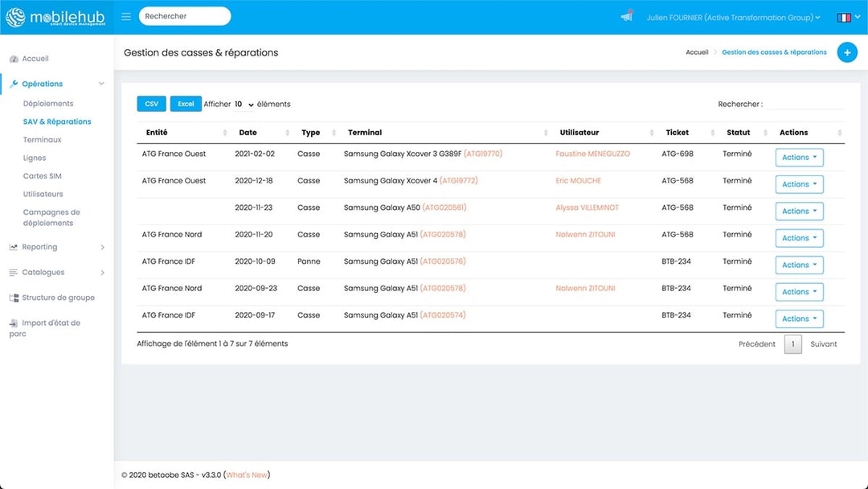Click the Opérations wrench icon
868x489 pixels.
[x=14, y=84]
